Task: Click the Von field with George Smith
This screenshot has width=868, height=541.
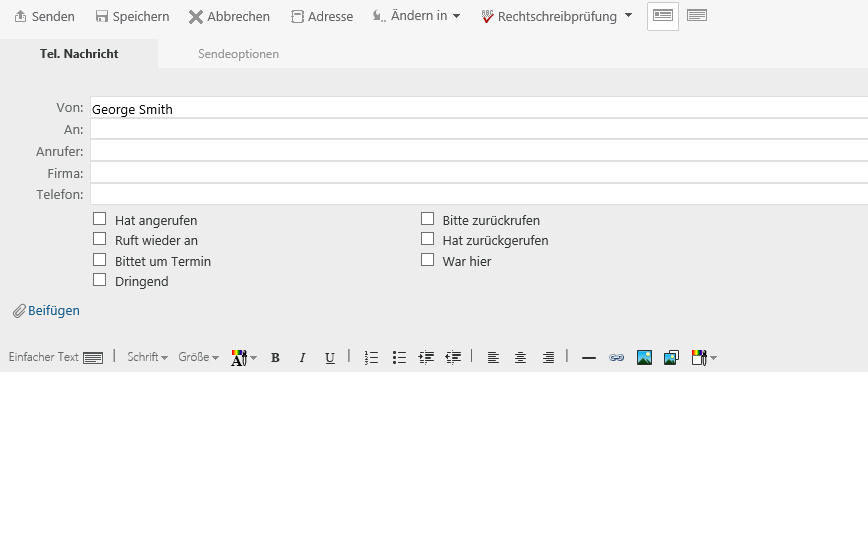Action: tap(479, 107)
